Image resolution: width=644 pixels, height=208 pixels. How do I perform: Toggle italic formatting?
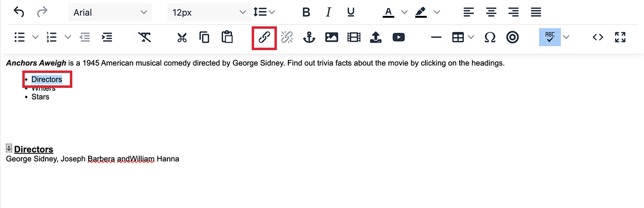328,12
